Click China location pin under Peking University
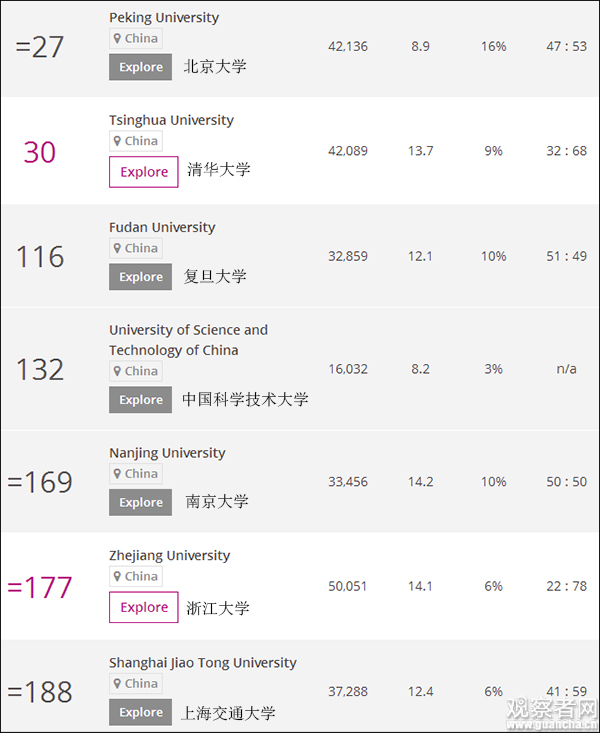The width and height of the screenshot is (600, 733). (136, 39)
